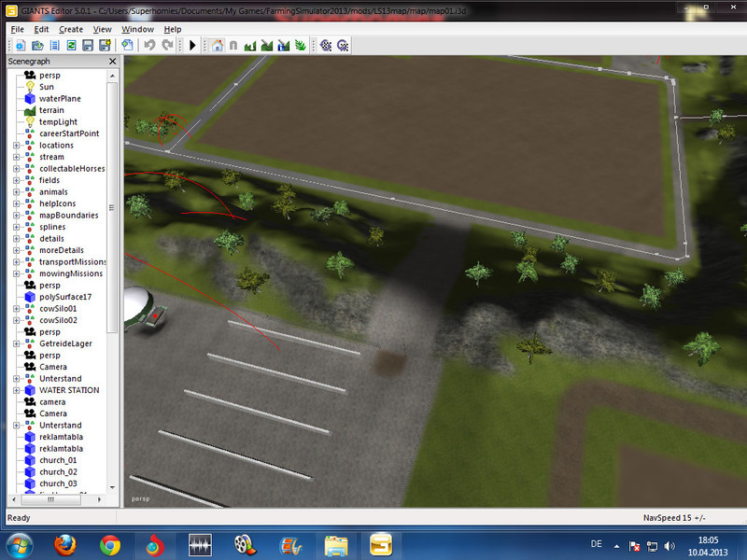This screenshot has width=747, height=560.
Task: Open the Windows Start menu
Action: pyautogui.click(x=19, y=546)
